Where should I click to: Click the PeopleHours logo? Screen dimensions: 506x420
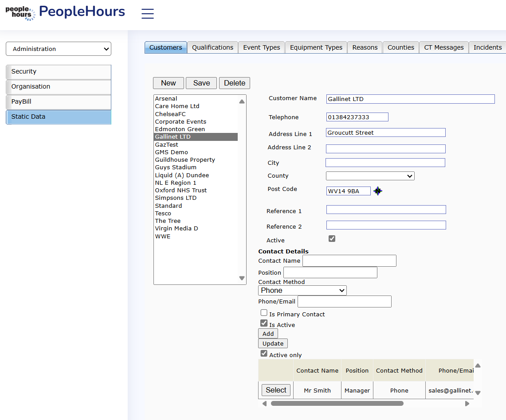tap(65, 12)
